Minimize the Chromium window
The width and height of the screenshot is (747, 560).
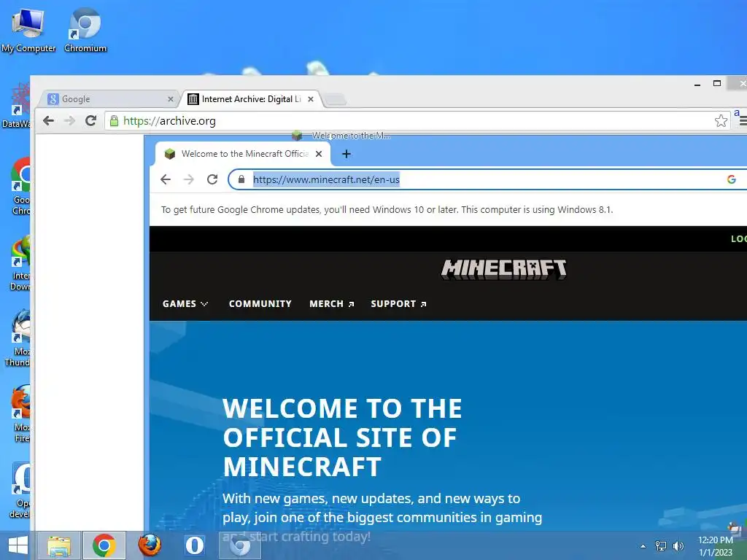697,84
